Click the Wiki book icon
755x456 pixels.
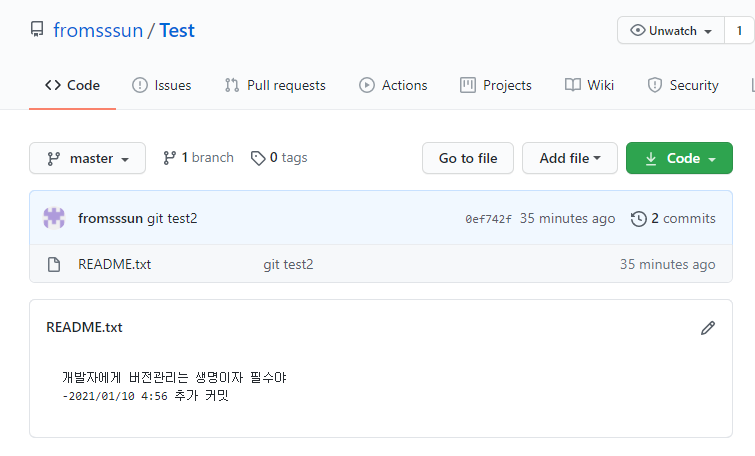tap(573, 85)
